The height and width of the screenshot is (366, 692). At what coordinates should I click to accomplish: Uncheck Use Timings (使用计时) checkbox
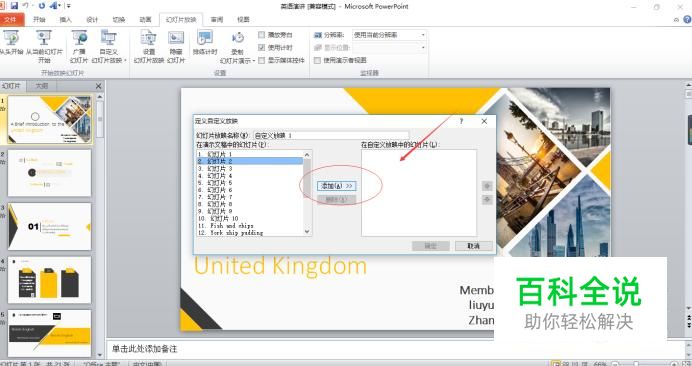click(x=262, y=47)
